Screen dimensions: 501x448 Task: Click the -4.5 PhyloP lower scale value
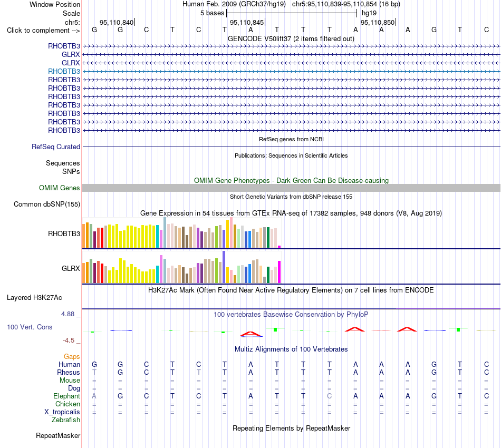69,340
